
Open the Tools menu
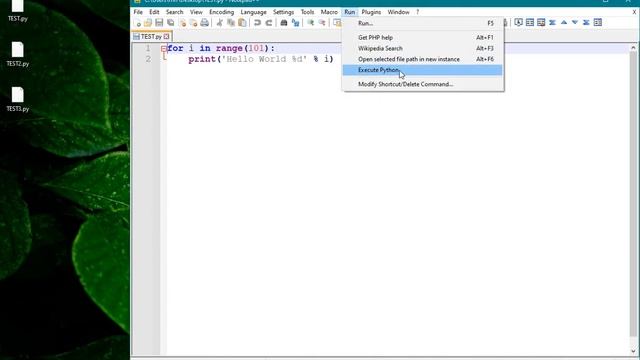307,12
